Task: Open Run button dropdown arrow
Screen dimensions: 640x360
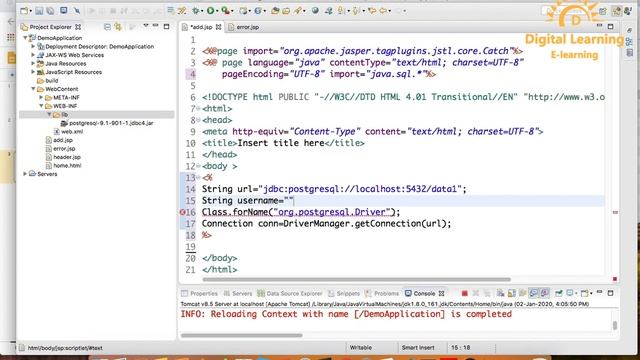Action: click(x=216, y=11)
